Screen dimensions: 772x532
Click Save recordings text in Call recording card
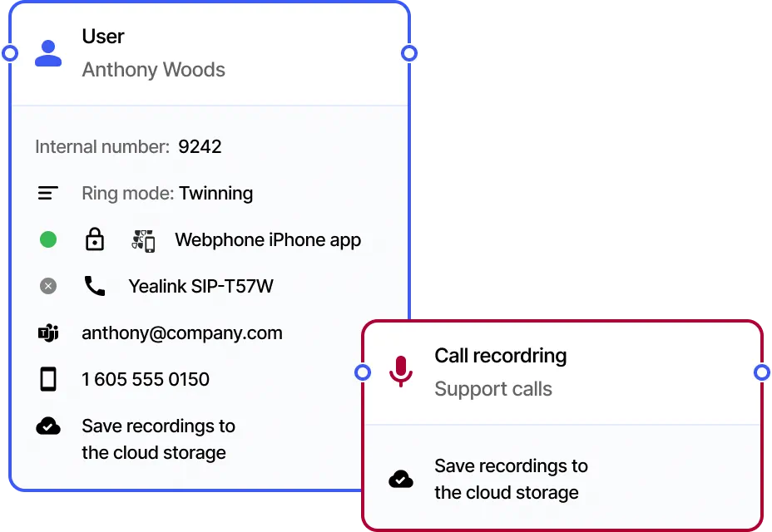[511, 480]
